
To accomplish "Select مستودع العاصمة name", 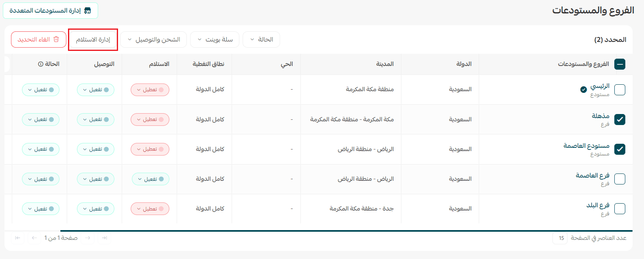I will [x=587, y=145].
